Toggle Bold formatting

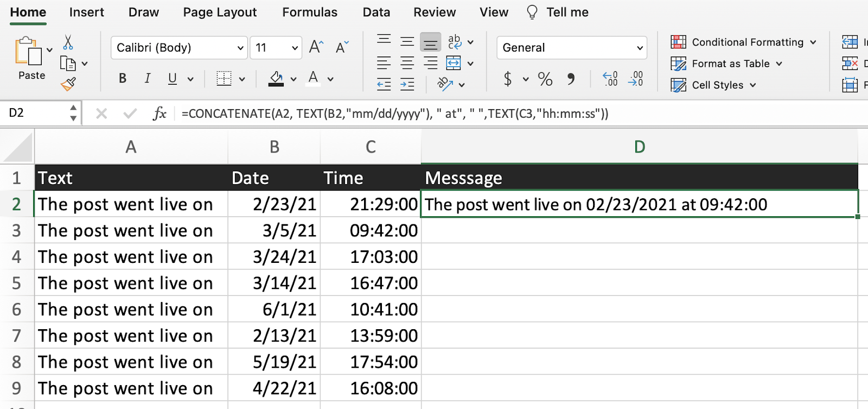pyautogui.click(x=123, y=79)
